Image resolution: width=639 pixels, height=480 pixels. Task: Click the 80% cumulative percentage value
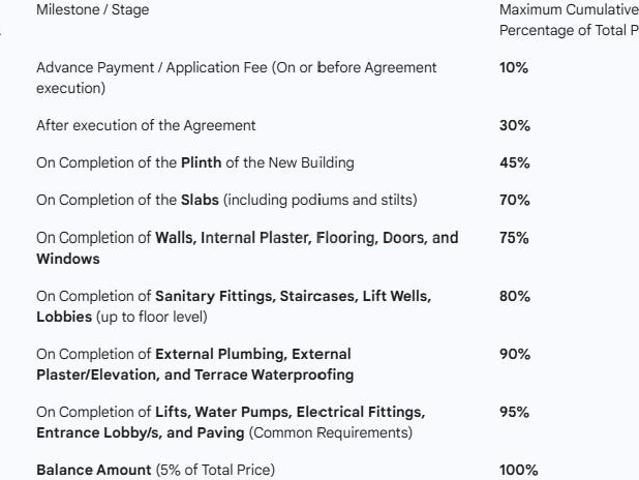(514, 296)
